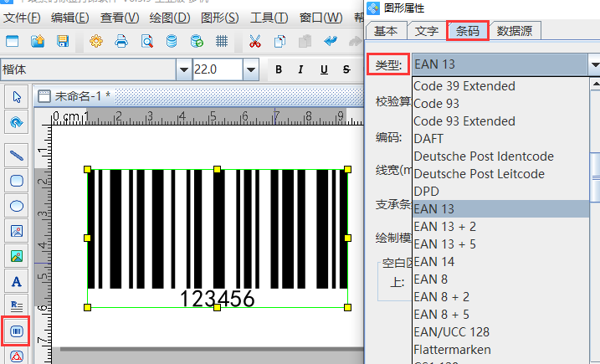Open the 查看(V) menu

pos(120,18)
